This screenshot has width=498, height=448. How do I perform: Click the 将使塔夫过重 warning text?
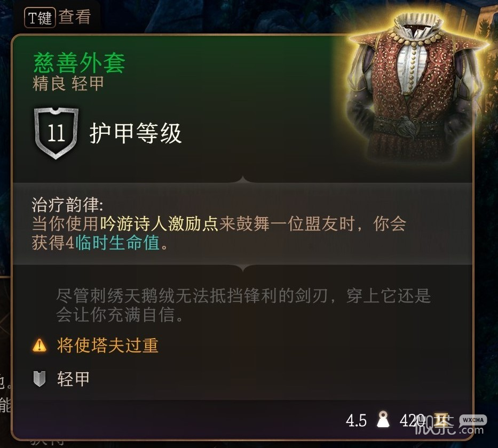coord(108,345)
